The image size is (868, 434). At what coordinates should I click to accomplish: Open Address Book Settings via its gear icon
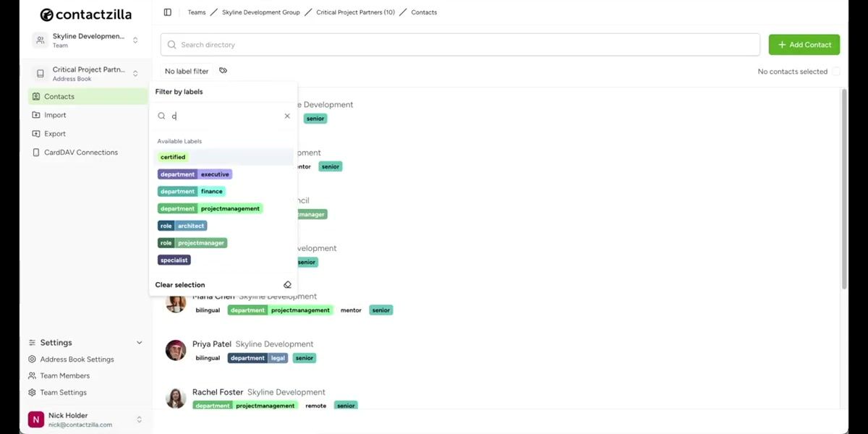(x=31, y=359)
